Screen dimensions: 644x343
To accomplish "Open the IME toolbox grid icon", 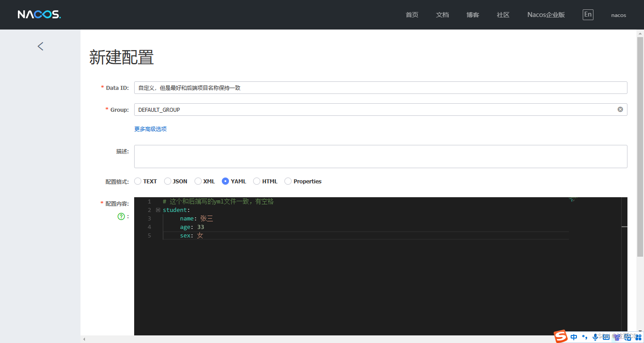I will coord(639,337).
